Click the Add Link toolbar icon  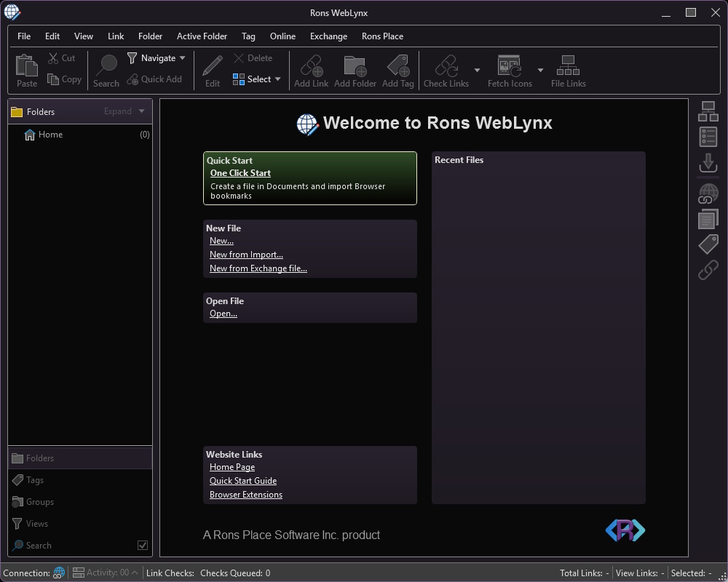311,65
